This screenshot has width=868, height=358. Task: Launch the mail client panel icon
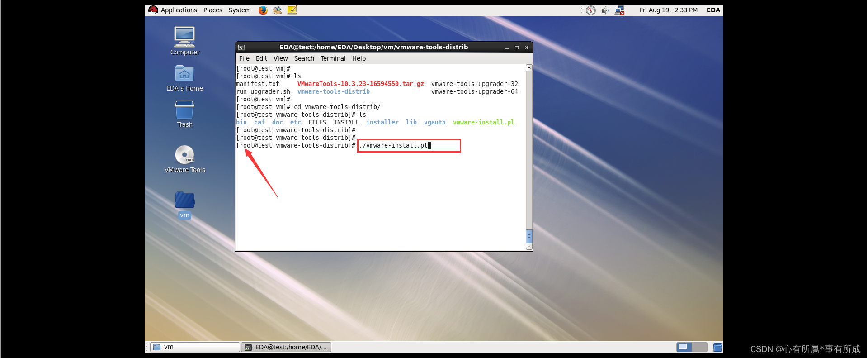278,10
